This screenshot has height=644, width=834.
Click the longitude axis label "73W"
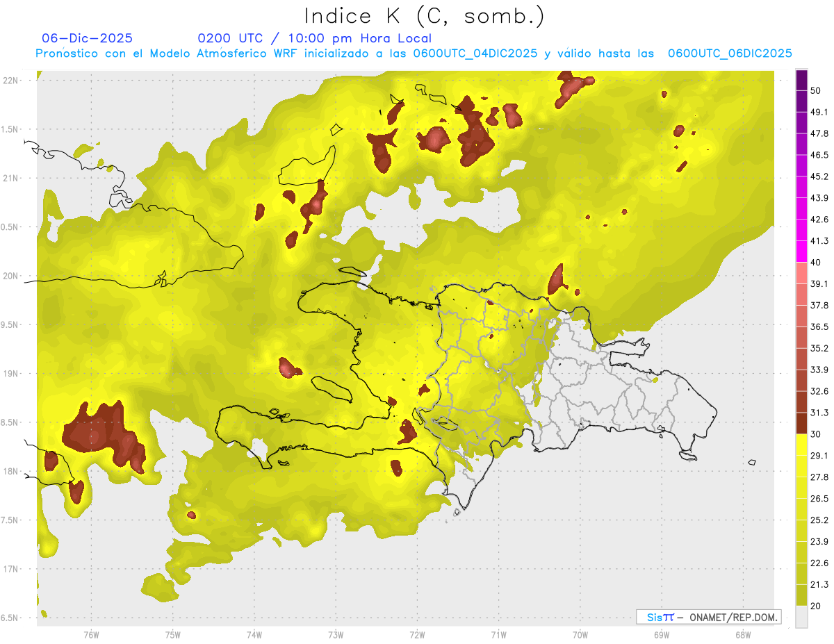(x=336, y=634)
